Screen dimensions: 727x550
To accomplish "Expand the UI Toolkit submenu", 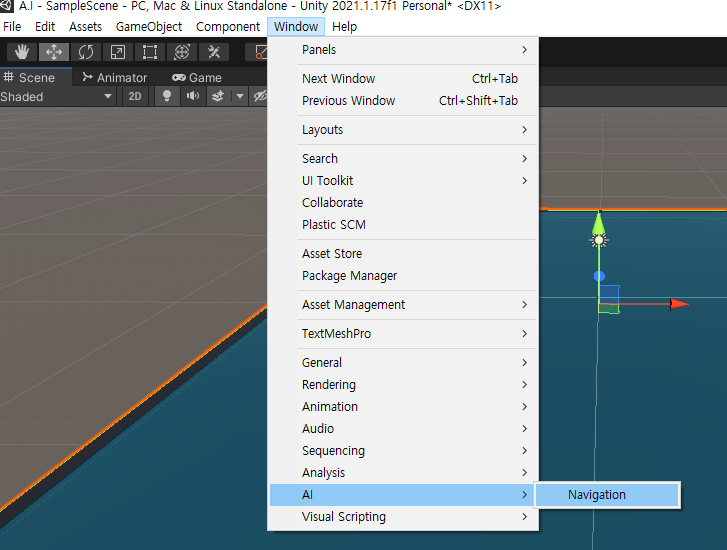I will coord(403,180).
